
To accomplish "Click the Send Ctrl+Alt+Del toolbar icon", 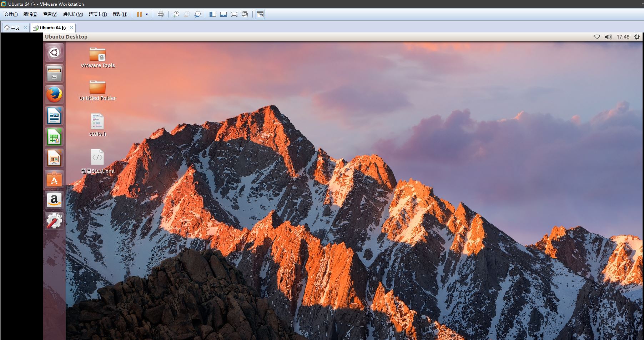I will (161, 14).
